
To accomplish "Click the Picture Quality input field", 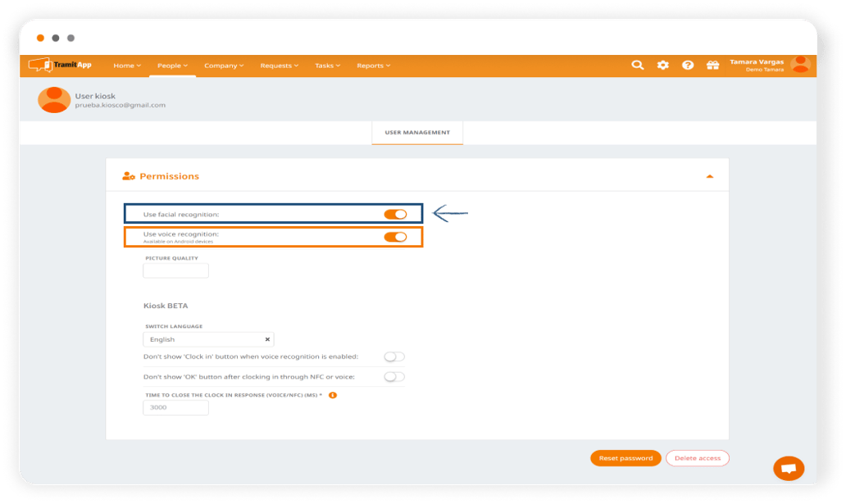I will (x=175, y=270).
